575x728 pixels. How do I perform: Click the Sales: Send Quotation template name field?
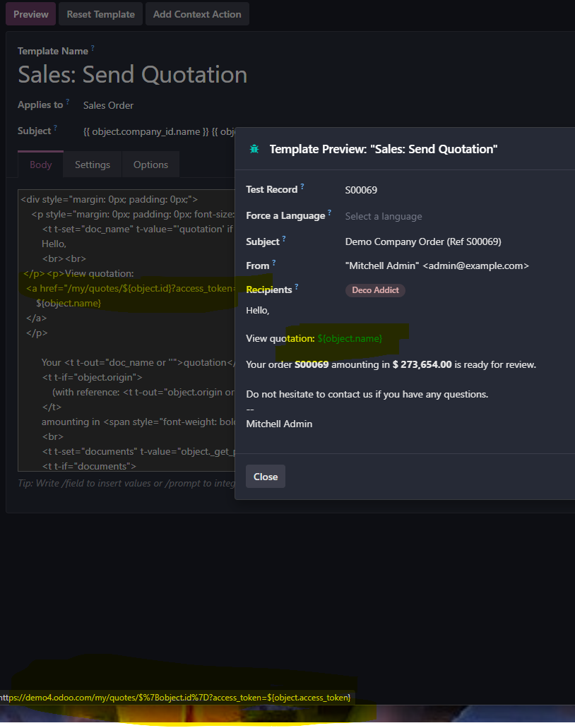[x=133, y=75]
